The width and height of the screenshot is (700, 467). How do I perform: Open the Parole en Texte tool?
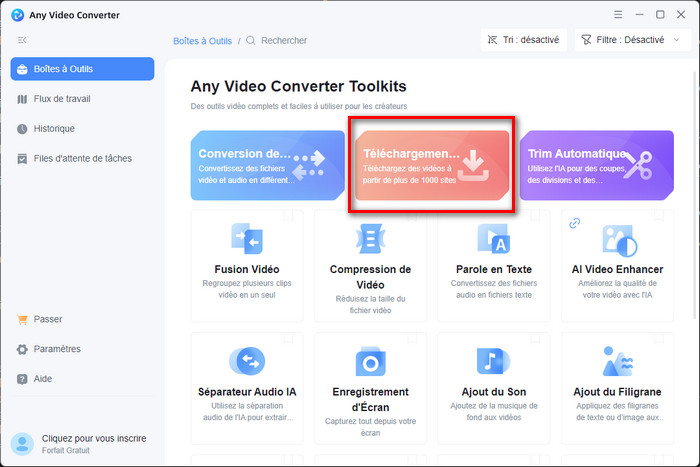coord(494,266)
